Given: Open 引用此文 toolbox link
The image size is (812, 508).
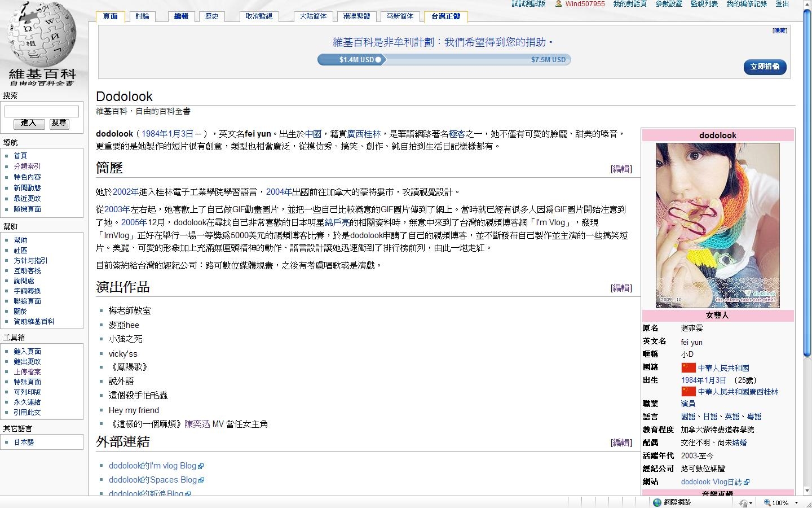Looking at the screenshot, I should point(27,413).
